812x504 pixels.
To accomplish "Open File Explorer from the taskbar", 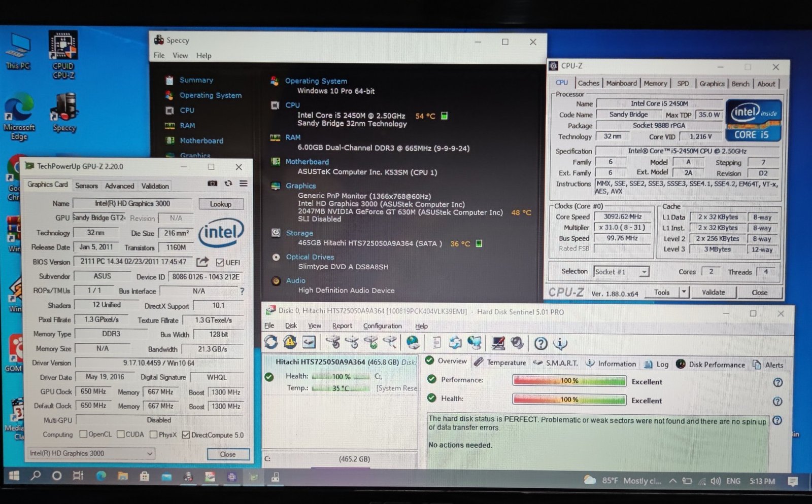I will pyautogui.click(x=123, y=476).
